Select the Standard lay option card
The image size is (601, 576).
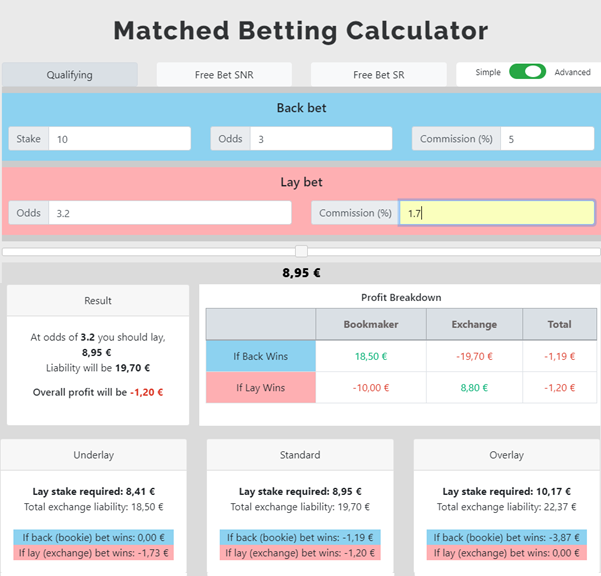click(300, 507)
